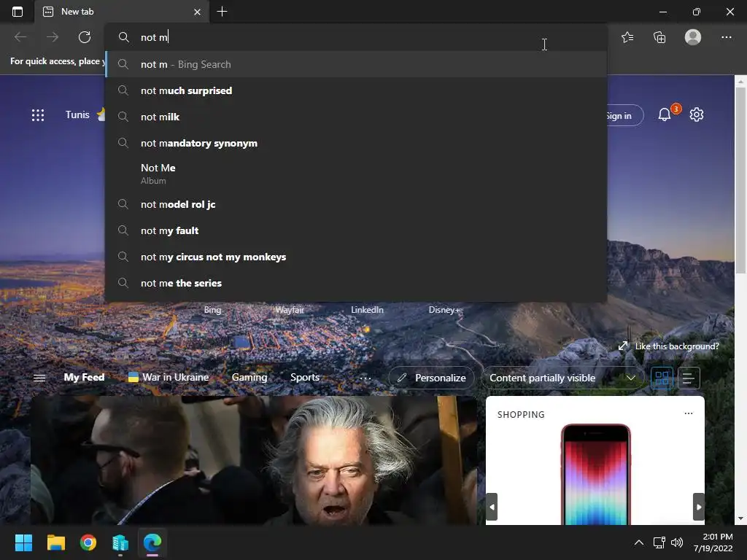The width and height of the screenshot is (747, 560).
Task: Select the grid view layout icon
Action: (662, 378)
